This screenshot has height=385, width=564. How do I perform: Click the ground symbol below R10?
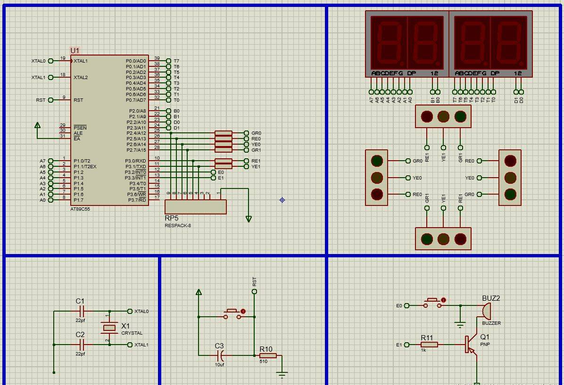[x=282, y=375]
